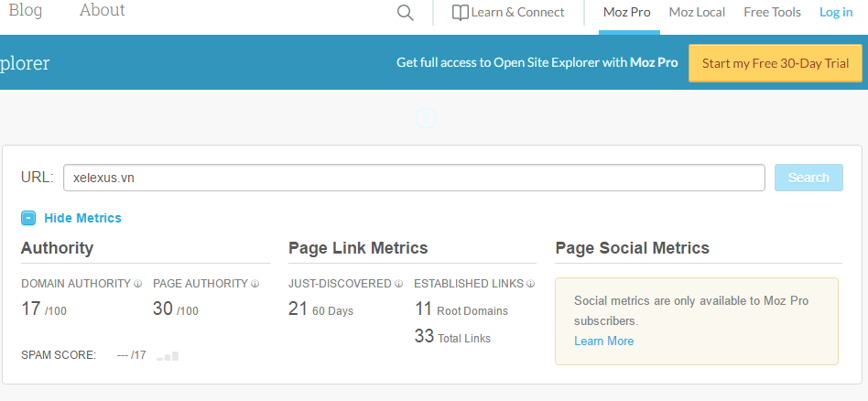This screenshot has height=401, width=868.
Task: Click the Page Link Metrics heading
Action: point(358,248)
